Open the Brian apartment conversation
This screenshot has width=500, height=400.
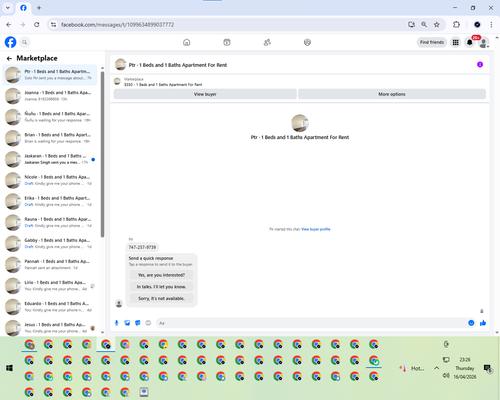(50, 138)
